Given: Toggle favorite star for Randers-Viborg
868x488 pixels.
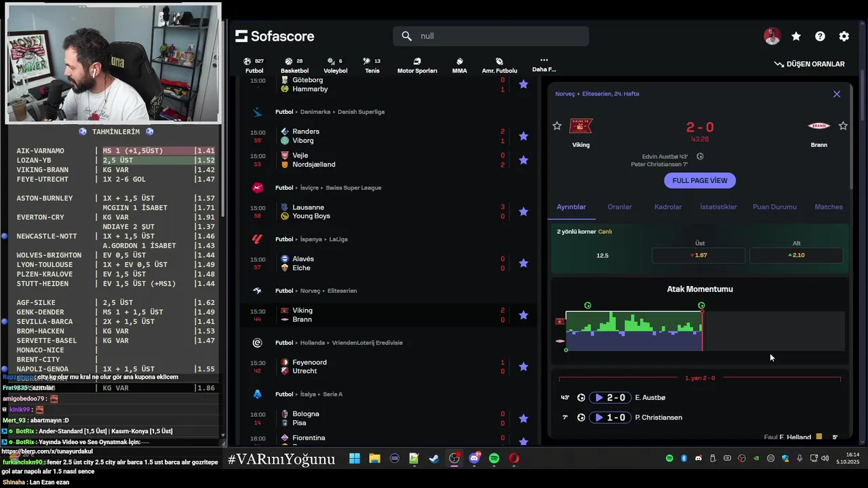Looking at the screenshot, I should (x=524, y=136).
